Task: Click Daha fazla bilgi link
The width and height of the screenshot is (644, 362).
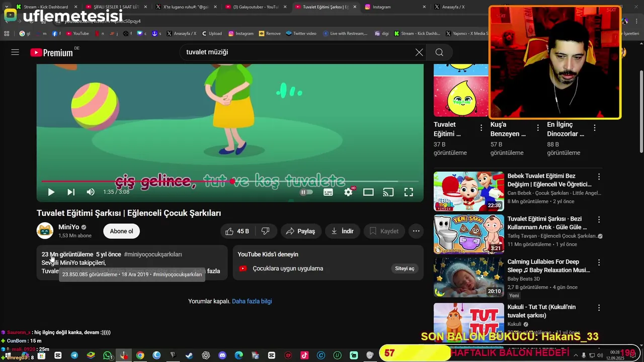Action: click(252, 301)
